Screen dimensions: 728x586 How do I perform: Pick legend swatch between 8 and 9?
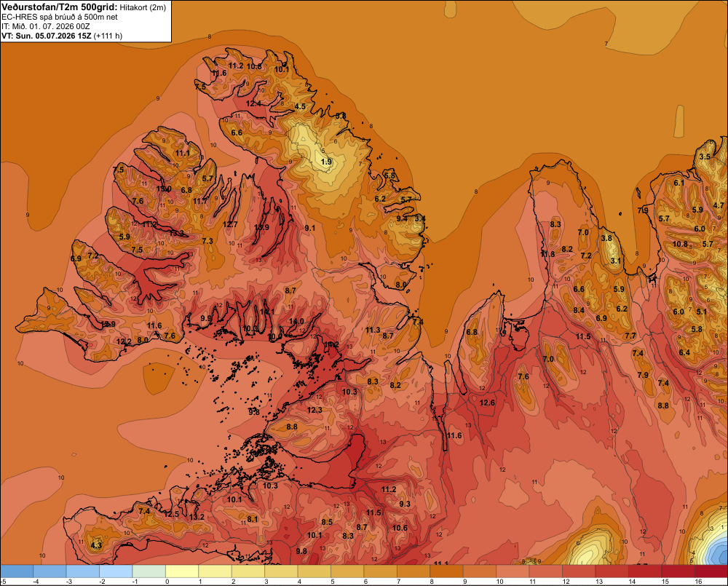click(x=447, y=571)
